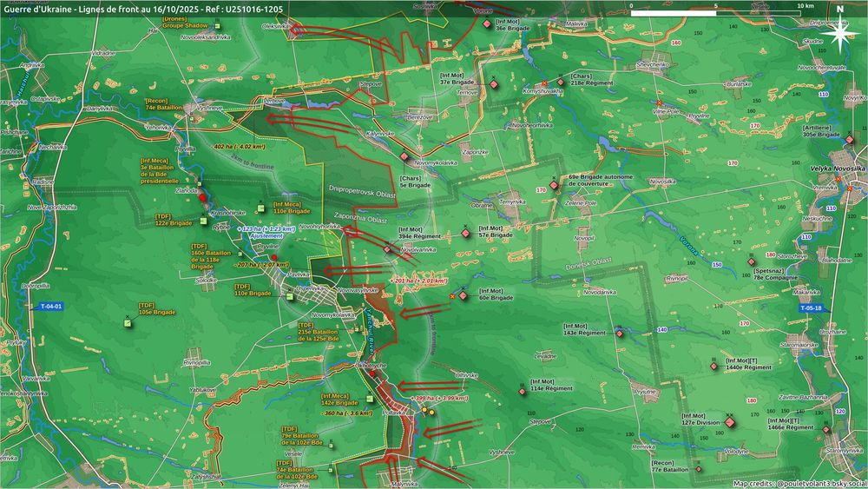The image size is (868, 489).
Task: Select the 5e Brigade Chars unit marker
Action: 404,156
